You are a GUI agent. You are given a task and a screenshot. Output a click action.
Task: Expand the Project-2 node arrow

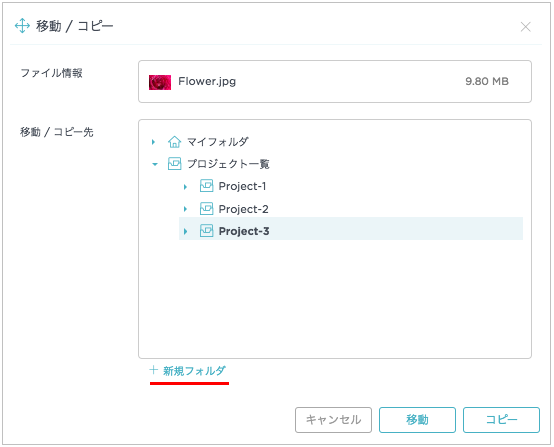click(x=185, y=209)
